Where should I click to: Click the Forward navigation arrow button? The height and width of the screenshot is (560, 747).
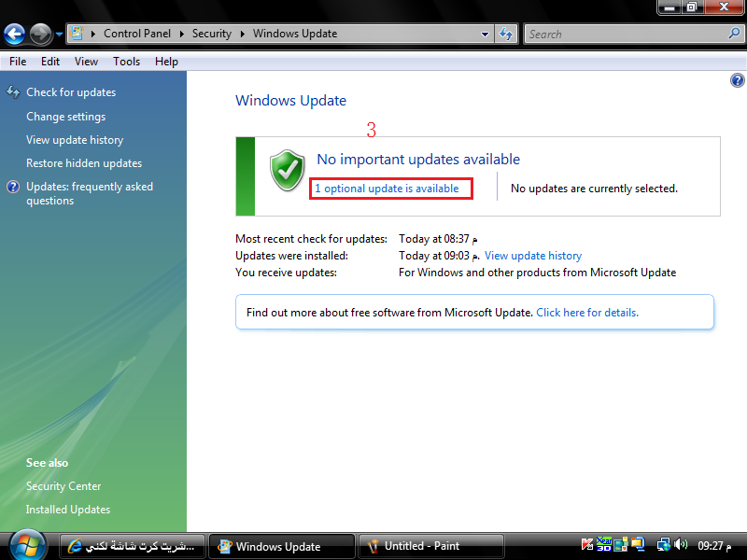(41, 35)
